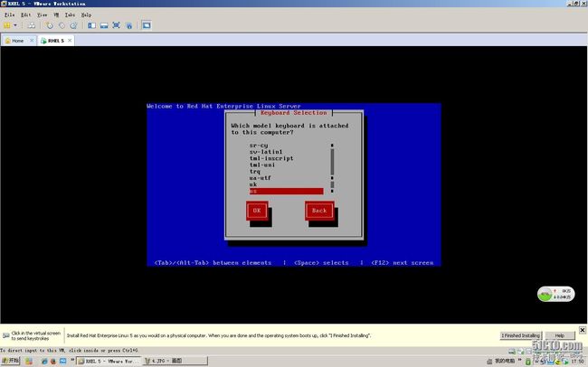
Task: Close the install information bar
Action: (x=583, y=330)
